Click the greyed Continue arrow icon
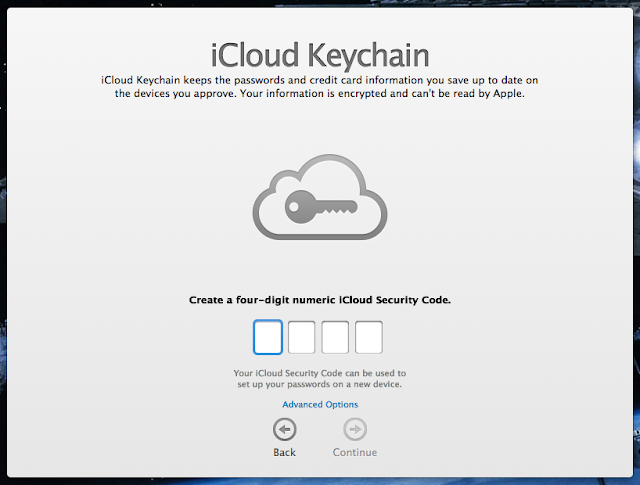The image size is (640, 485). point(355,429)
